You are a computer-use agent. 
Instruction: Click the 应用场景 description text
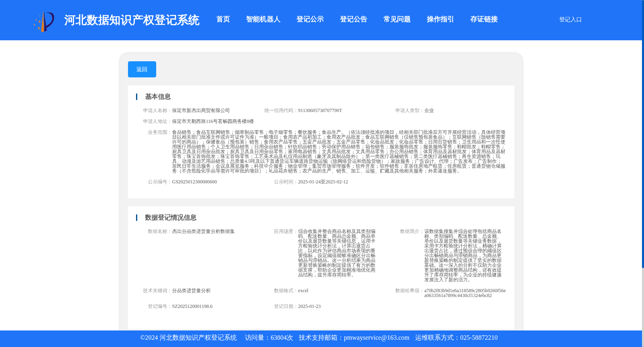click(337, 253)
